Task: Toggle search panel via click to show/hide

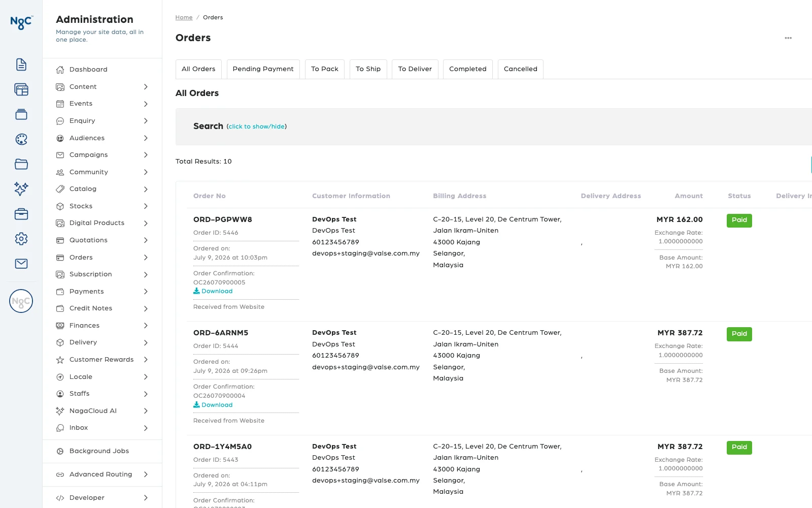Action: click(x=257, y=126)
